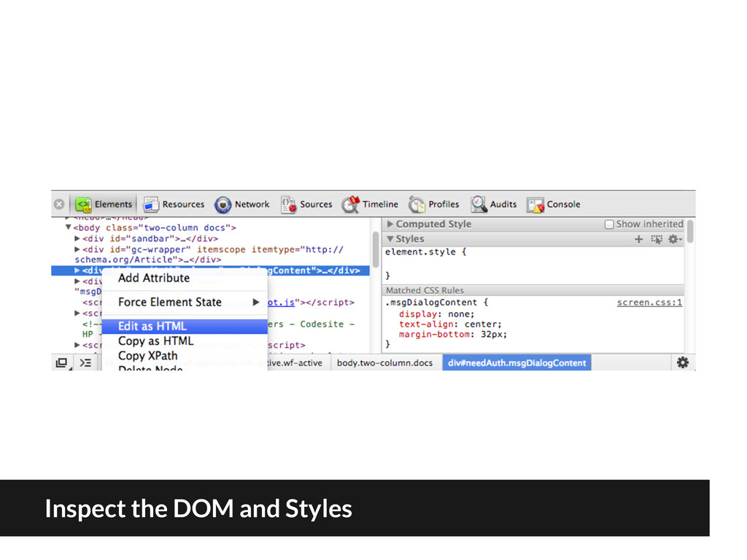Viewport: 747px width, 560px height.
Task: Toggle the console drawer icon
Action: (x=86, y=363)
